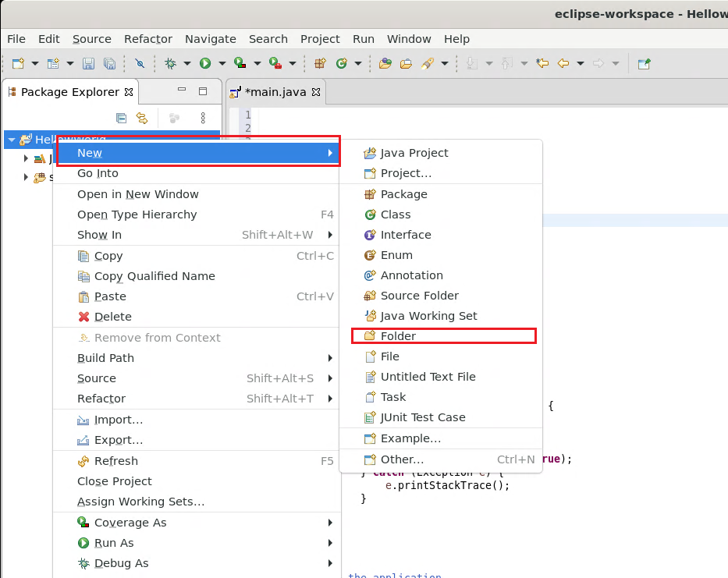
Task: Click the Back navigation arrow icon
Action: click(x=563, y=63)
